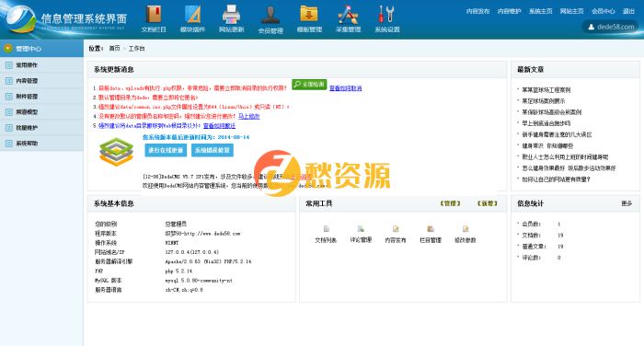Open 文档栏目 from the top toolbar
Screen dimensions: 644x346
[x=154, y=19]
